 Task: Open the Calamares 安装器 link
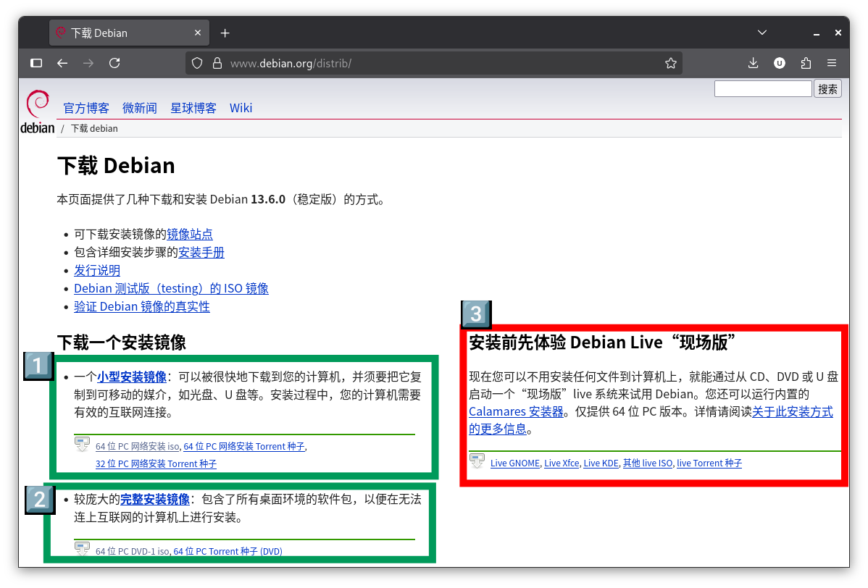coord(516,411)
